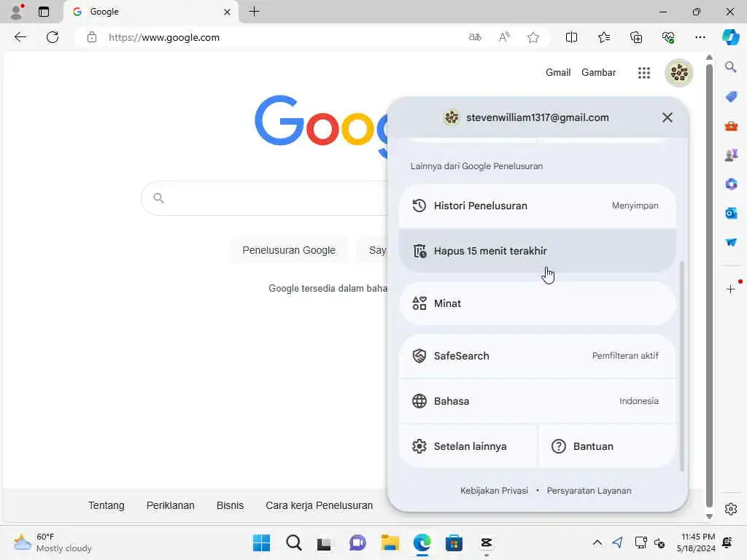
Task: Open sidebar Microsoft 365 icon
Action: [731, 184]
